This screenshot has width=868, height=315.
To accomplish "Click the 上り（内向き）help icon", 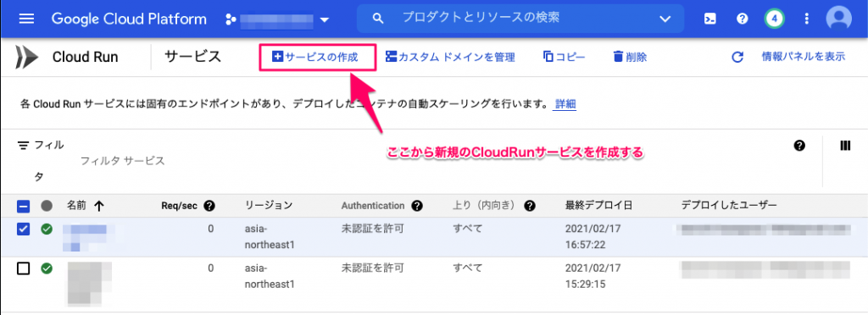I will [x=530, y=206].
